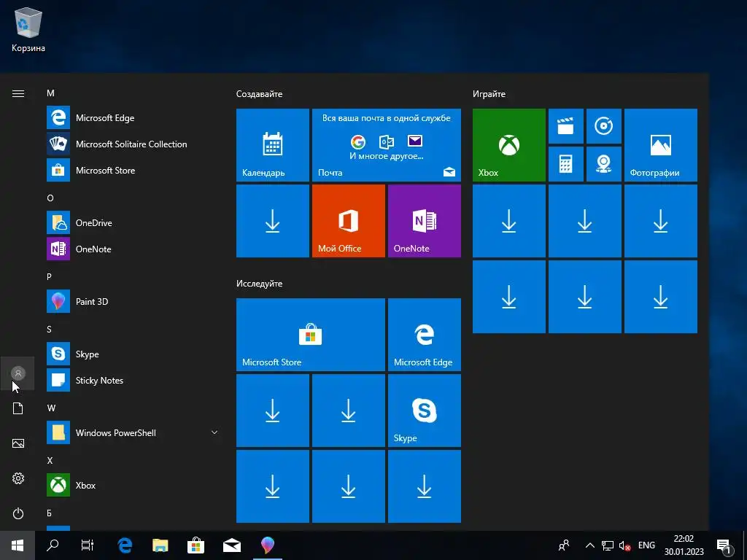Open the Почта mail tile
Screen dimensions: 747x560
tap(387, 145)
